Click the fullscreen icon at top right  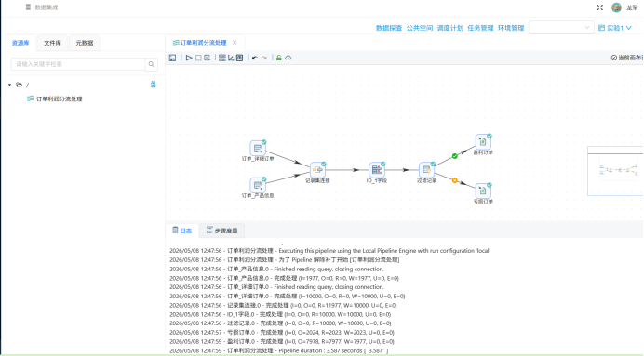[x=600, y=7]
